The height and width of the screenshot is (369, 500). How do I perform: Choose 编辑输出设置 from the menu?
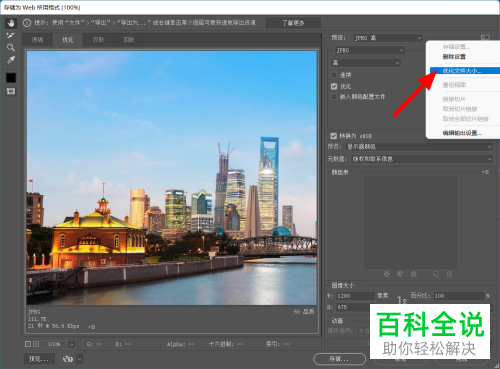pos(463,133)
